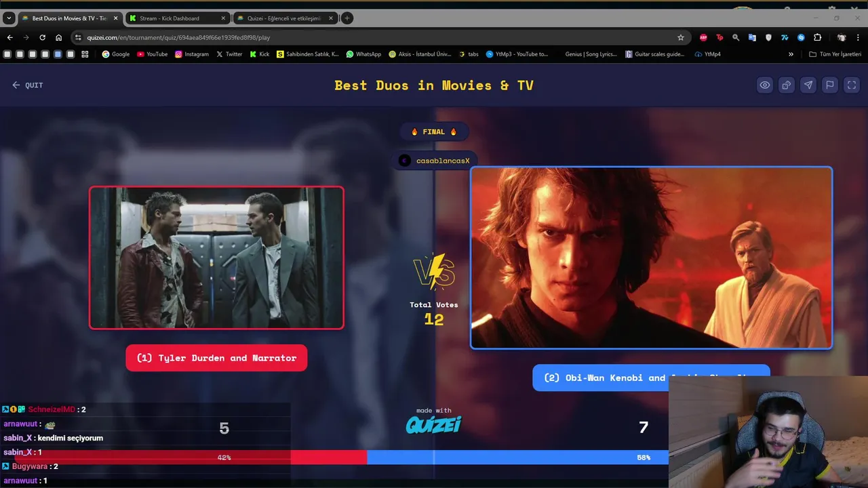Open the Chrome three-dot menu
This screenshot has height=488, width=868.
[858, 37]
